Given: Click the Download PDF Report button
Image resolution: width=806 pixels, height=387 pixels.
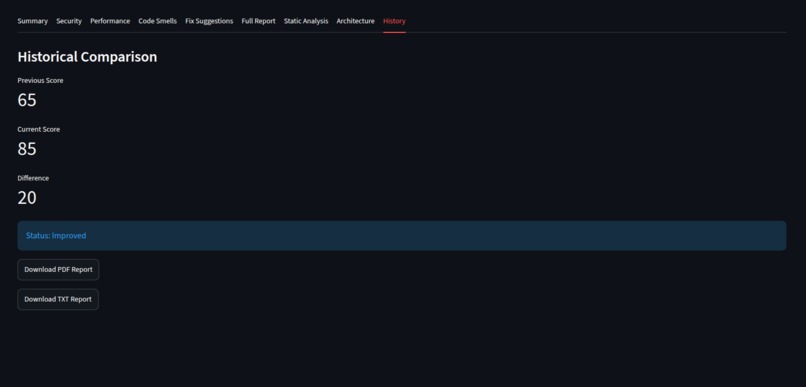Looking at the screenshot, I should [x=58, y=270].
